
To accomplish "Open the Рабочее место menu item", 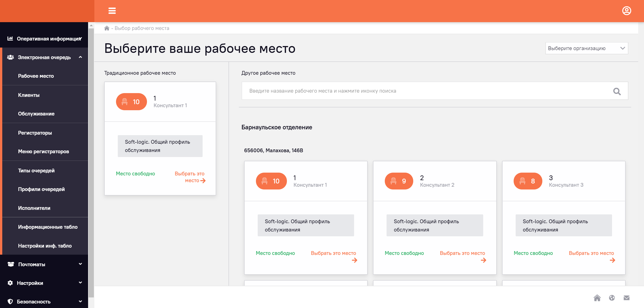I will pos(45,76).
